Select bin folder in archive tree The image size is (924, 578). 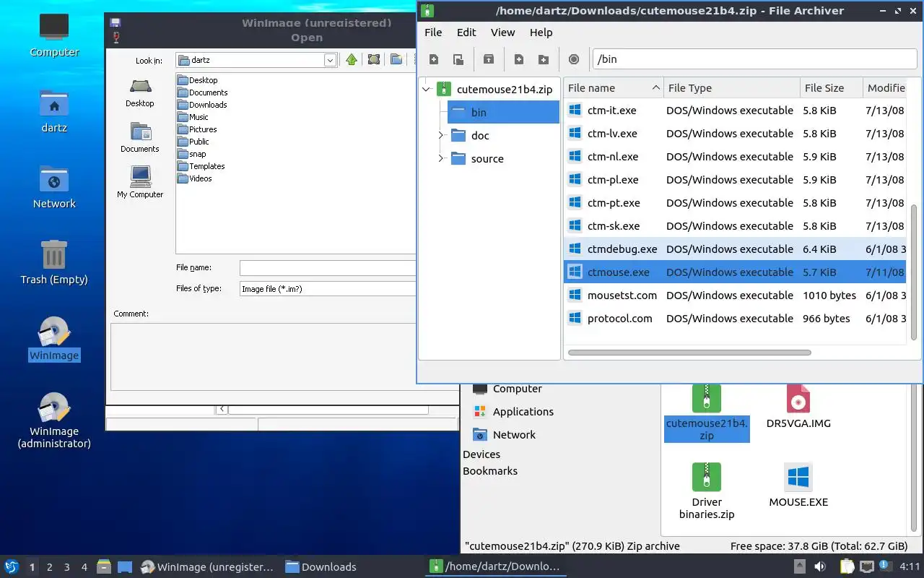(503, 112)
